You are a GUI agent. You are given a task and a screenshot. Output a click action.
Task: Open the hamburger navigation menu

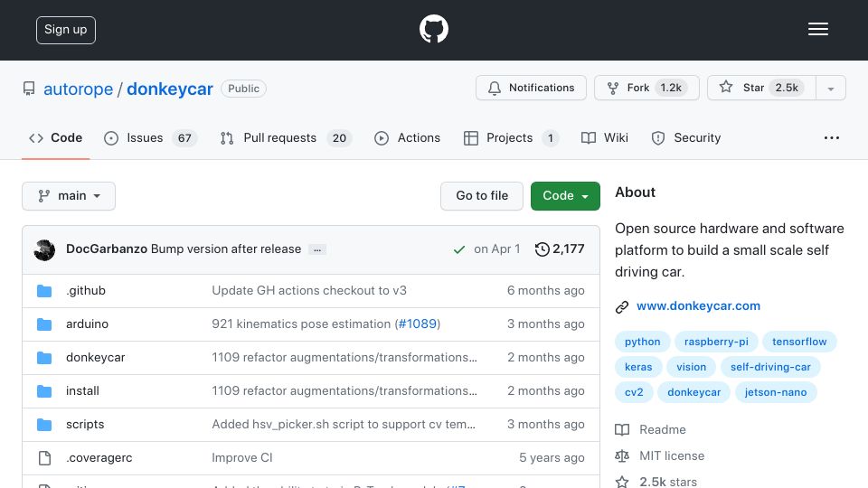coord(817,29)
